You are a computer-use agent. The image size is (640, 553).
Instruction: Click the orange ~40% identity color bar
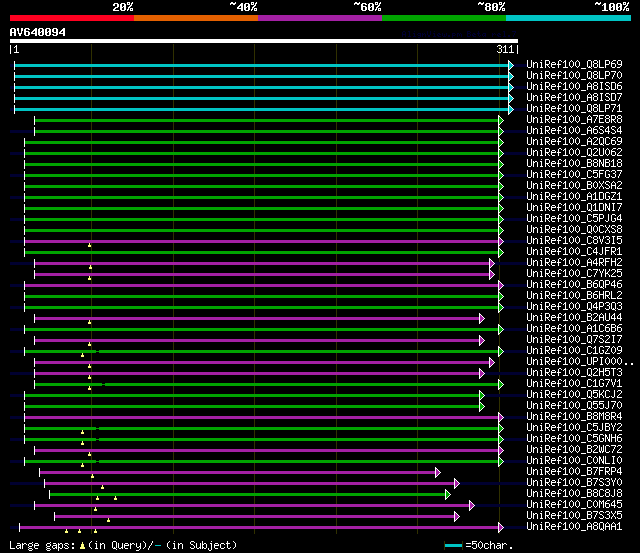click(196, 18)
